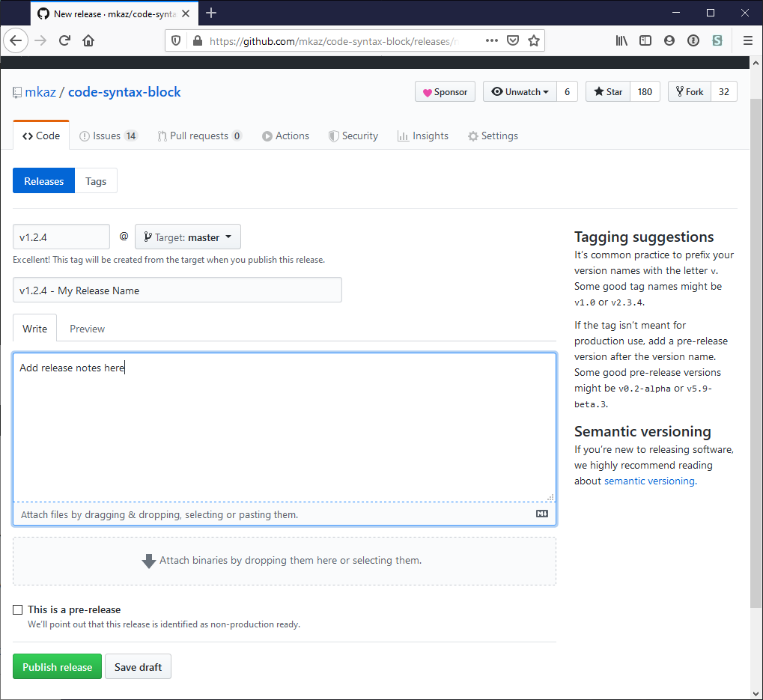Screen dimensions: 763x700
Task: Fork the repository with the Fork button
Action: pos(690,91)
